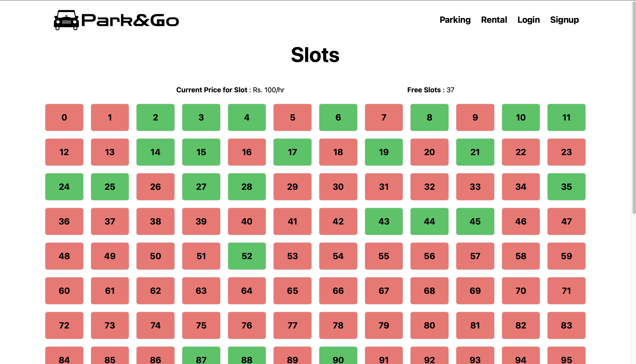636x364 pixels.
Task: Go to the Login page
Action: [x=528, y=20]
